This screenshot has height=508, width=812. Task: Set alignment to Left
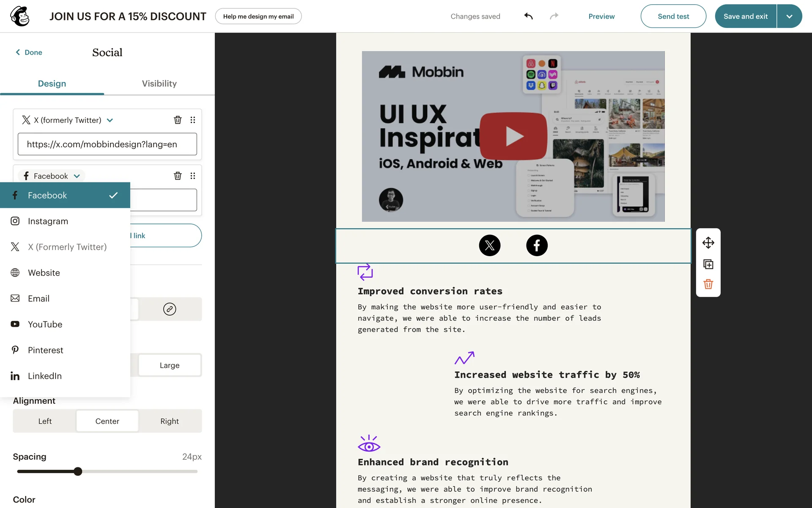[x=45, y=421]
